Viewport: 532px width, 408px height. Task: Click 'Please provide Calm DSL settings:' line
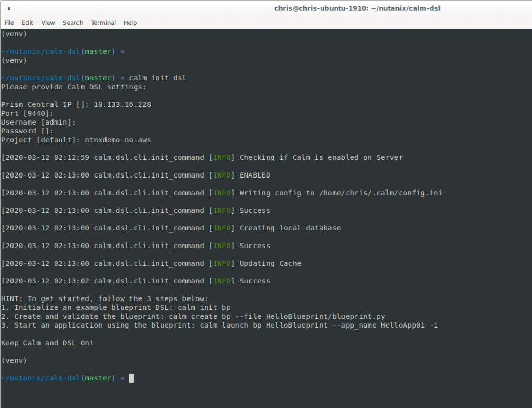[74, 87]
